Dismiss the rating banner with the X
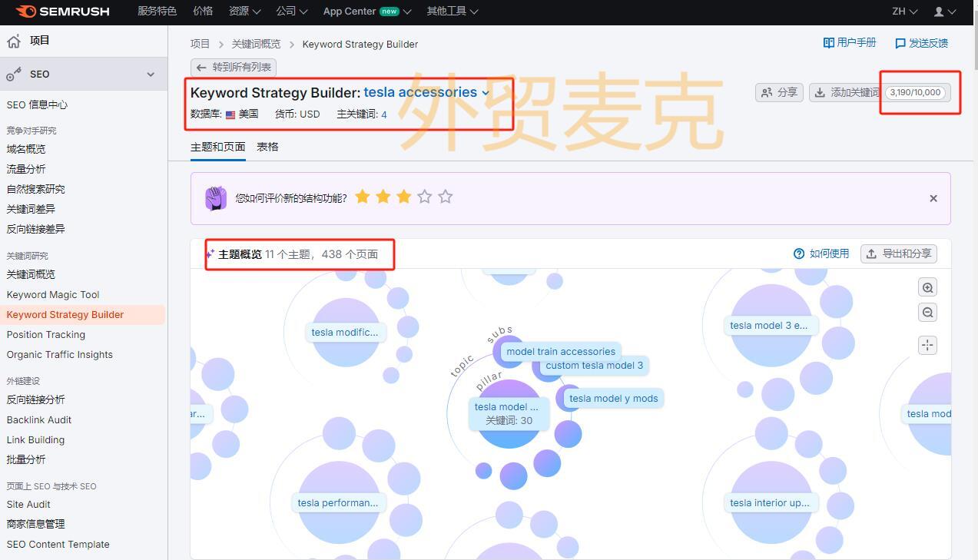Viewport: 978px width, 560px height. tap(933, 198)
